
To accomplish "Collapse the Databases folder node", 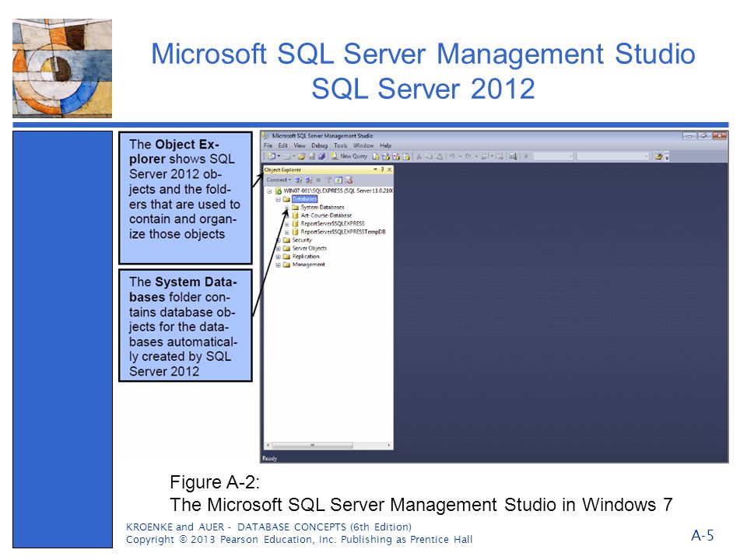I will [278, 199].
